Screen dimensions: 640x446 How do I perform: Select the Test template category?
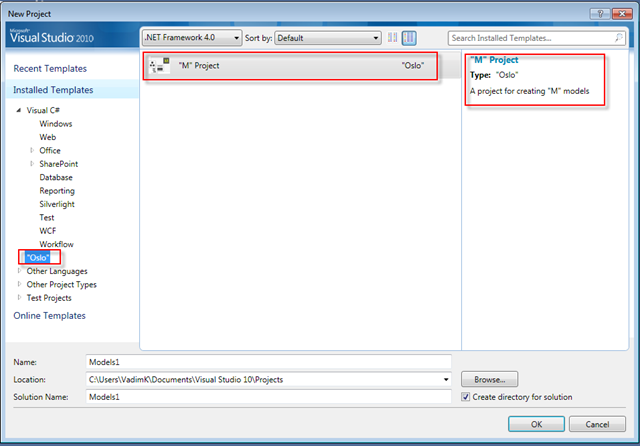click(x=47, y=217)
